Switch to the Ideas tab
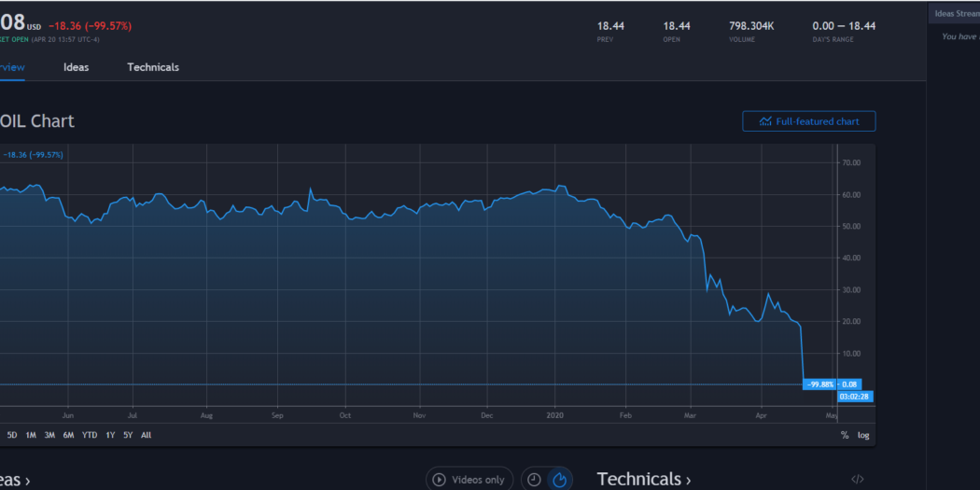Screen dimensions: 980x490 (x=76, y=67)
